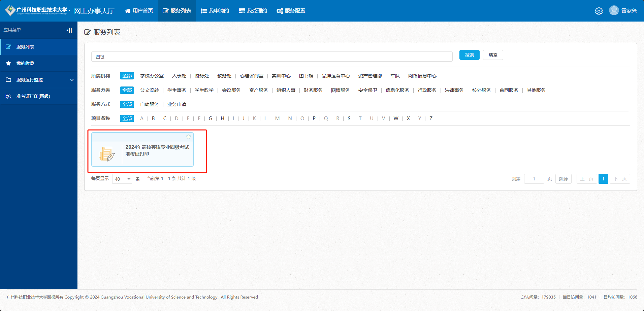Open the 用户首页 menu item

[139, 10]
